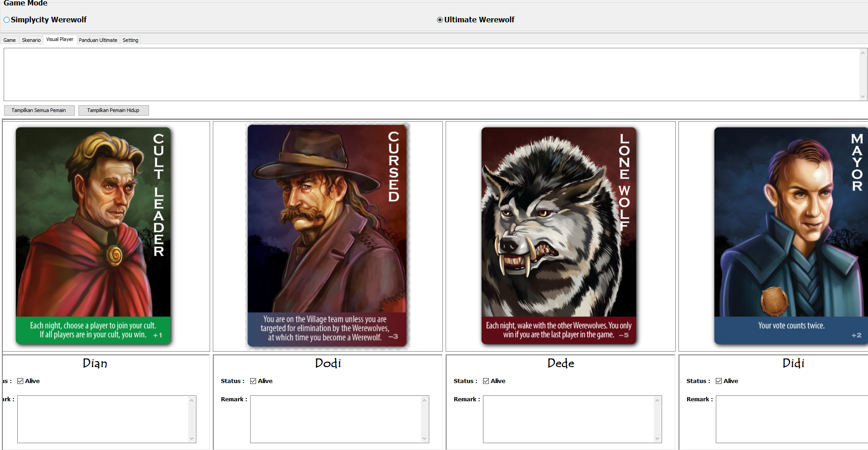Click the Lone Wolf card image
868x450 pixels.
pos(559,235)
